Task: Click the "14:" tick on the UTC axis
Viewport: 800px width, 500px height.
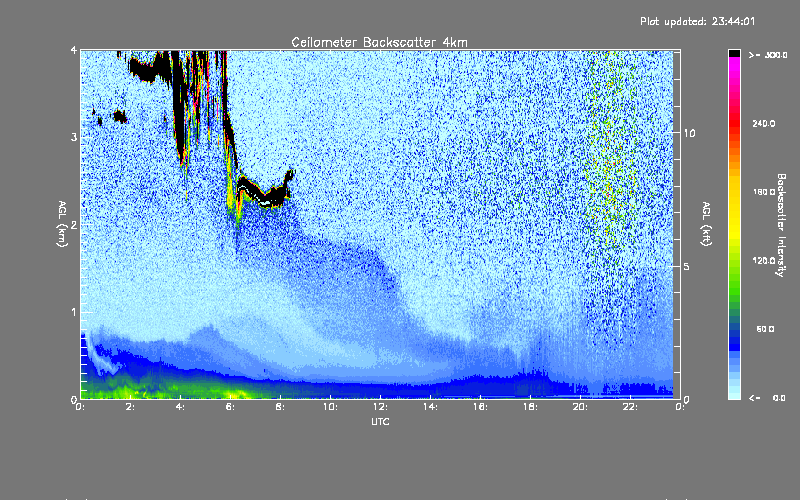Action: (x=430, y=407)
